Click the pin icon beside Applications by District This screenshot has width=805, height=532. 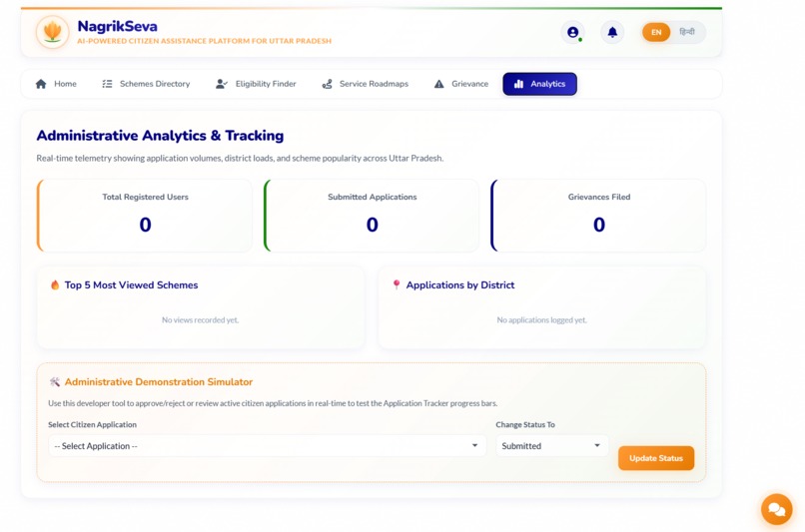397,284
